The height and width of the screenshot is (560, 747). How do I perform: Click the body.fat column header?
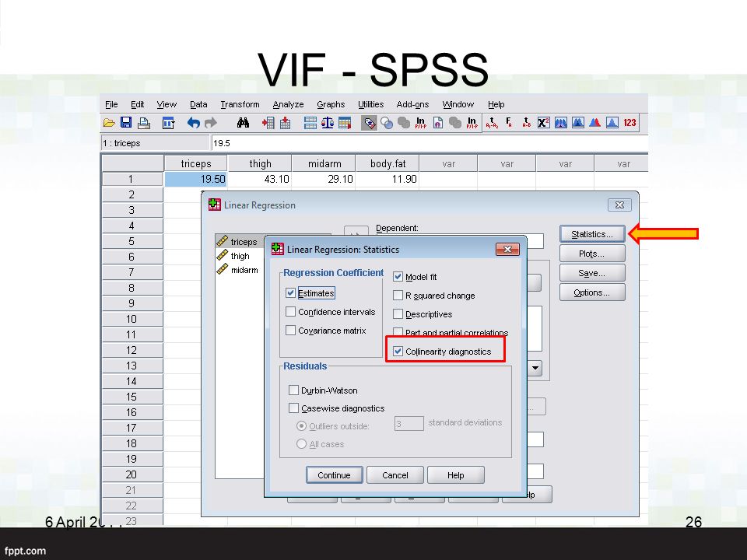[x=388, y=163]
